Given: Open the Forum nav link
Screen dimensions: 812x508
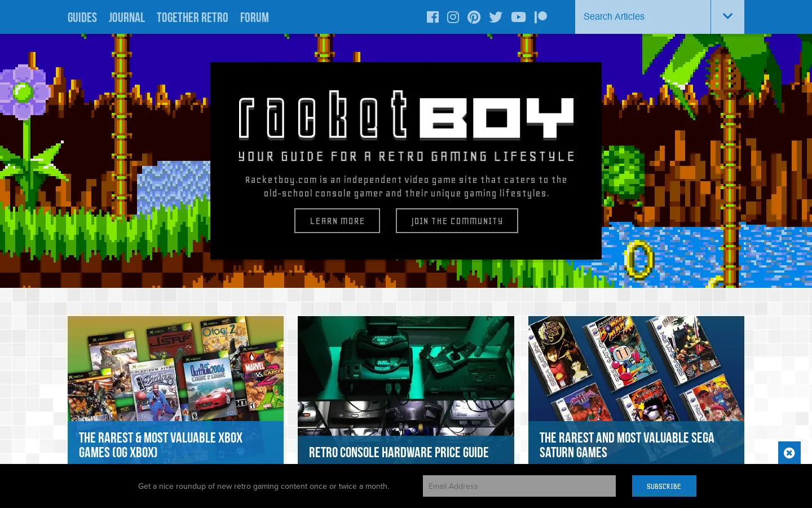Looking at the screenshot, I should [x=254, y=17].
